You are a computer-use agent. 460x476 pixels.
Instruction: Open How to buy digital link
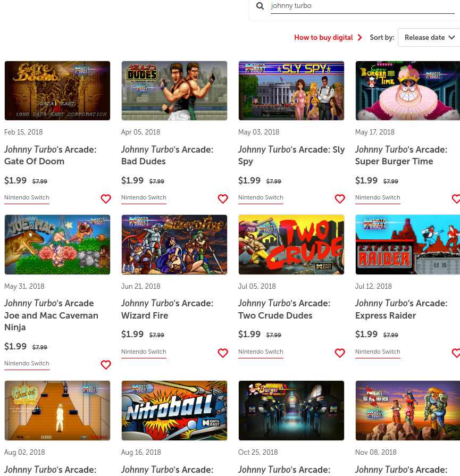323,37
